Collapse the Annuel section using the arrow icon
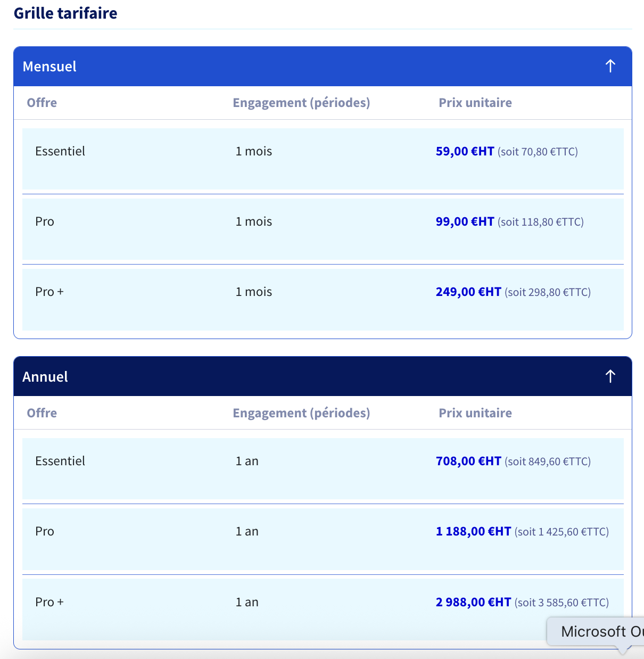The width and height of the screenshot is (644, 659). [x=610, y=376]
